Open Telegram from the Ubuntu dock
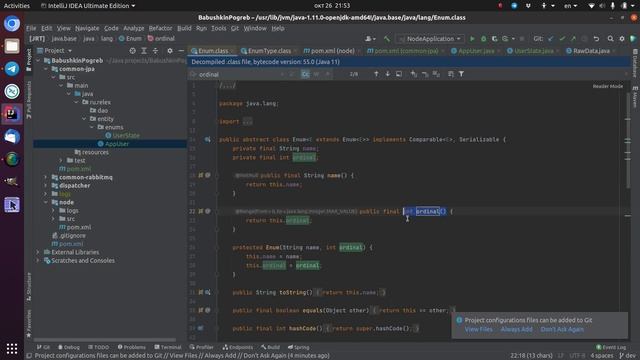This screenshot has width=640, height=360. (12, 69)
